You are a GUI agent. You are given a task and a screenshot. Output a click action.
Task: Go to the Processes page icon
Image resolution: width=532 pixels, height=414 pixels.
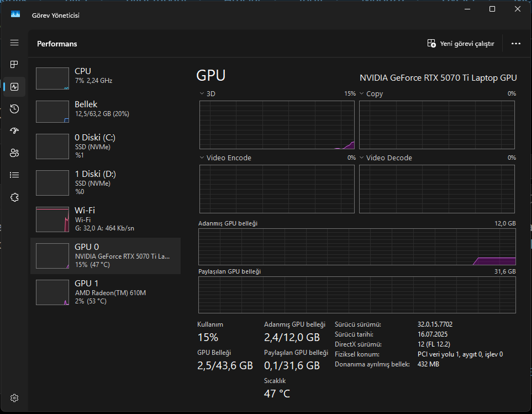coord(14,65)
